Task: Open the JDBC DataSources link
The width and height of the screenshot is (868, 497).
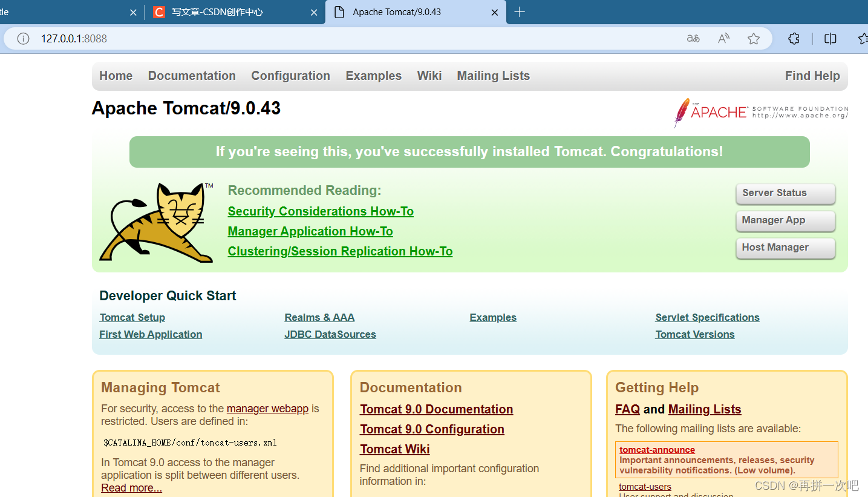Action: pos(330,334)
